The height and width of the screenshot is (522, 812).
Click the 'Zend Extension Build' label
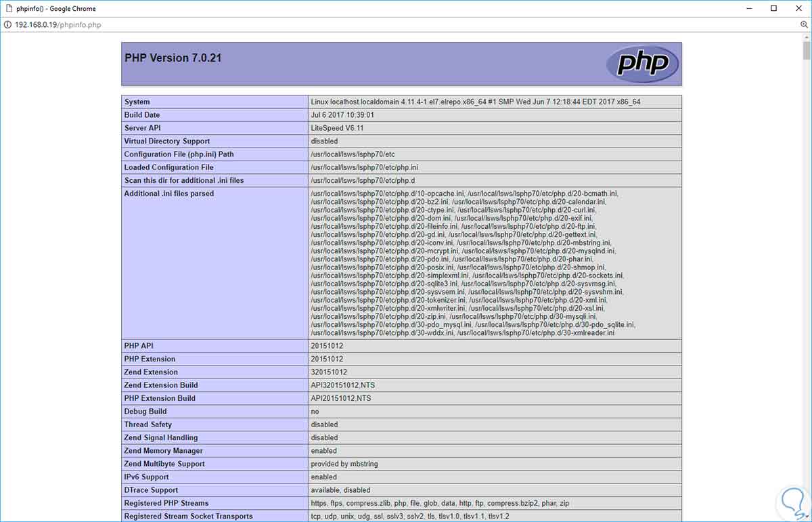[x=162, y=385]
